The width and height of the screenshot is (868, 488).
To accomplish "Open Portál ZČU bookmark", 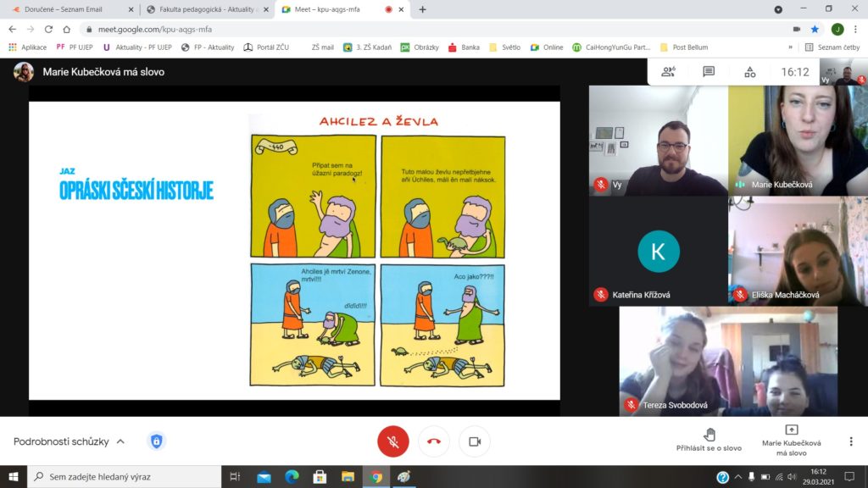I will tap(266, 47).
